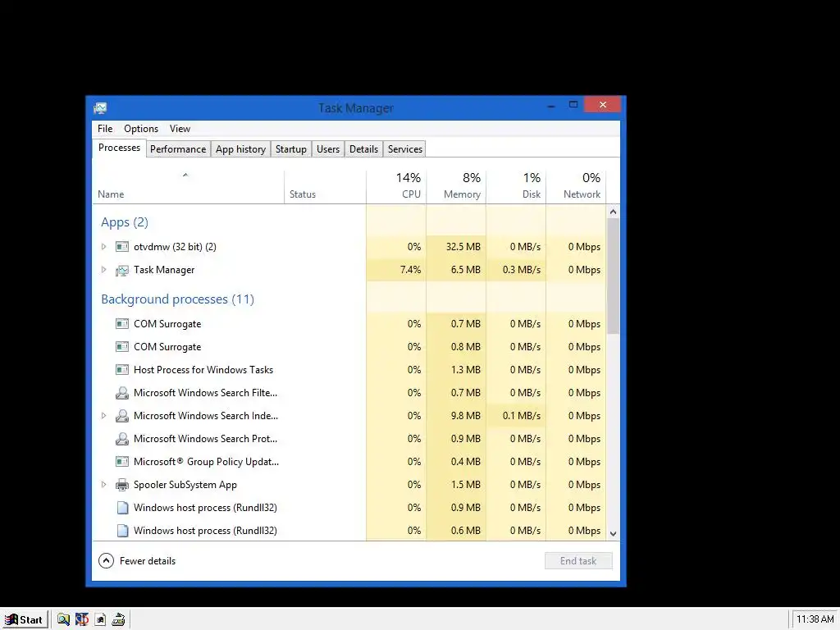Screen dimensions: 840x630
Task: Click Microsoft Windows Search Filter icon
Action: point(122,393)
